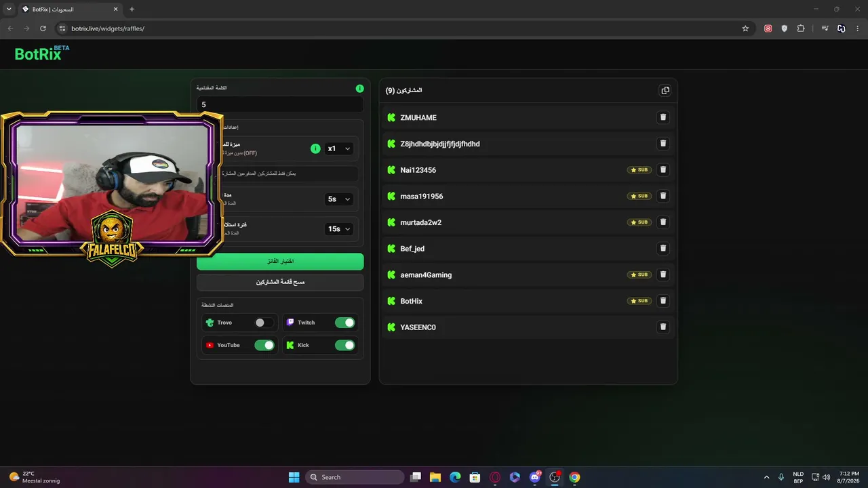Open clock showing 7:12 PM

pos(849,477)
